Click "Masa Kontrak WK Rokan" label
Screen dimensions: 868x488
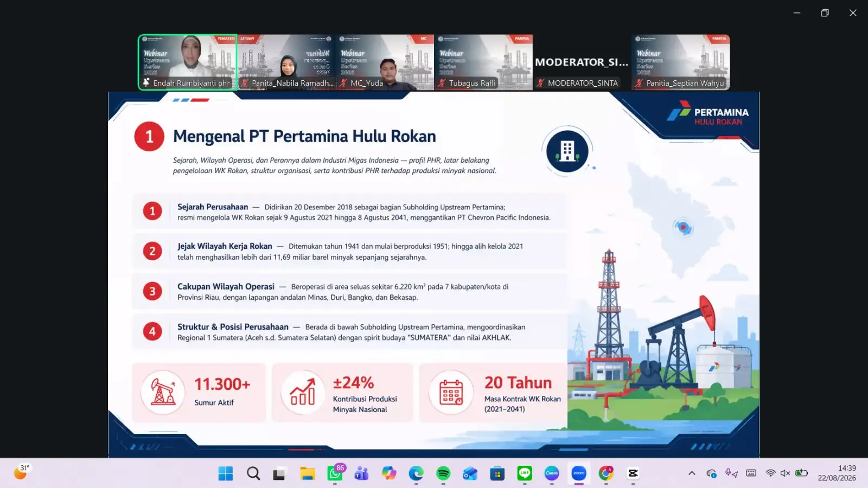click(522, 399)
